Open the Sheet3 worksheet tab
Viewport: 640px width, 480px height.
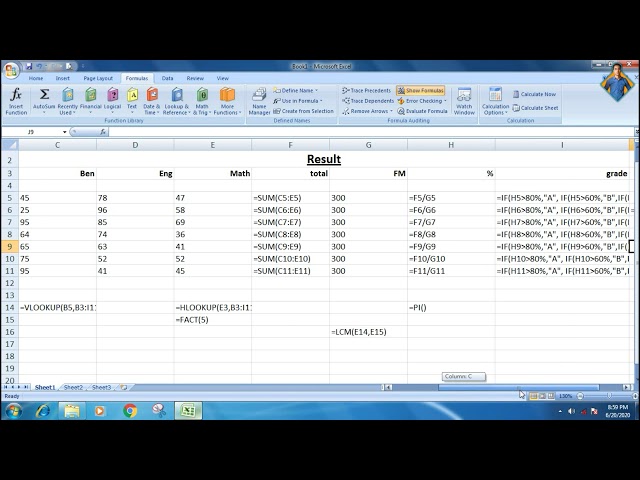[x=102, y=387]
